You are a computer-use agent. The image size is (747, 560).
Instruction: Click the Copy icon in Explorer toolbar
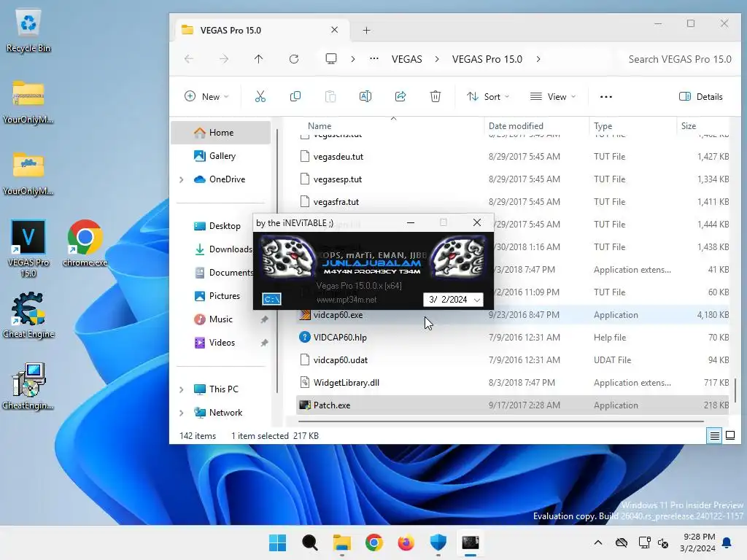coord(295,97)
